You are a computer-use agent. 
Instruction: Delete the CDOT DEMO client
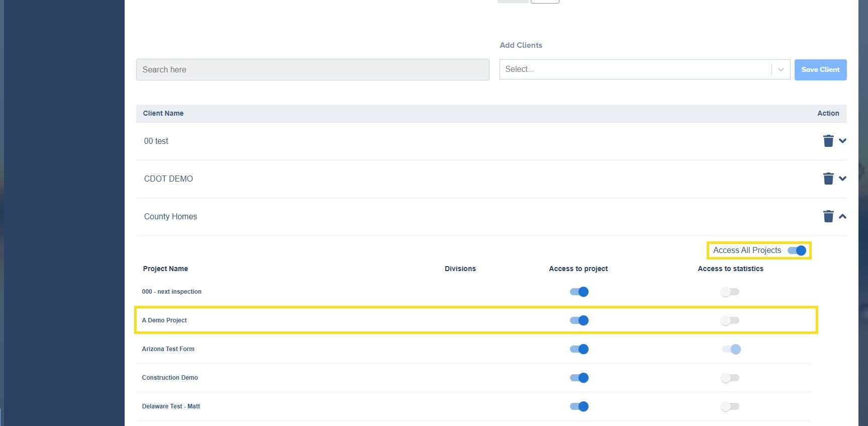pyautogui.click(x=828, y=179)
